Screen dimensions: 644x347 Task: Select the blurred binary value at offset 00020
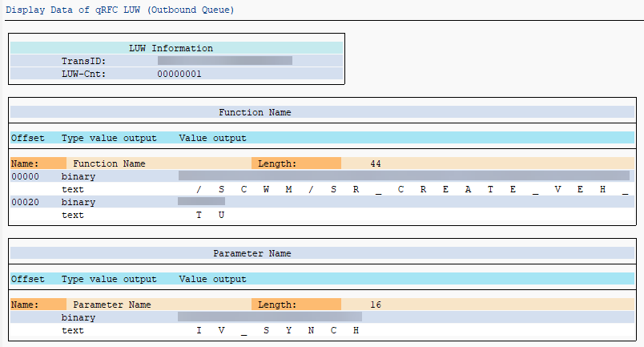click(201, 201)
